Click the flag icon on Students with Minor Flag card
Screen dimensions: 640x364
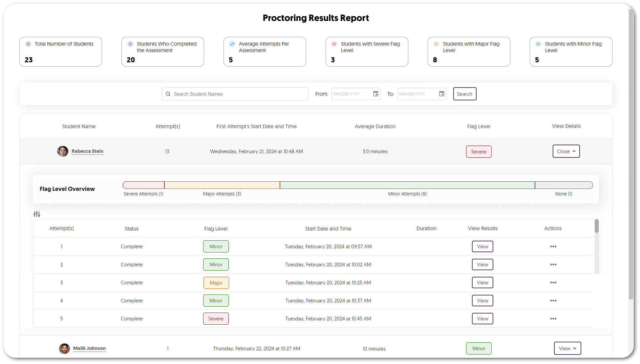pos(538,44)
